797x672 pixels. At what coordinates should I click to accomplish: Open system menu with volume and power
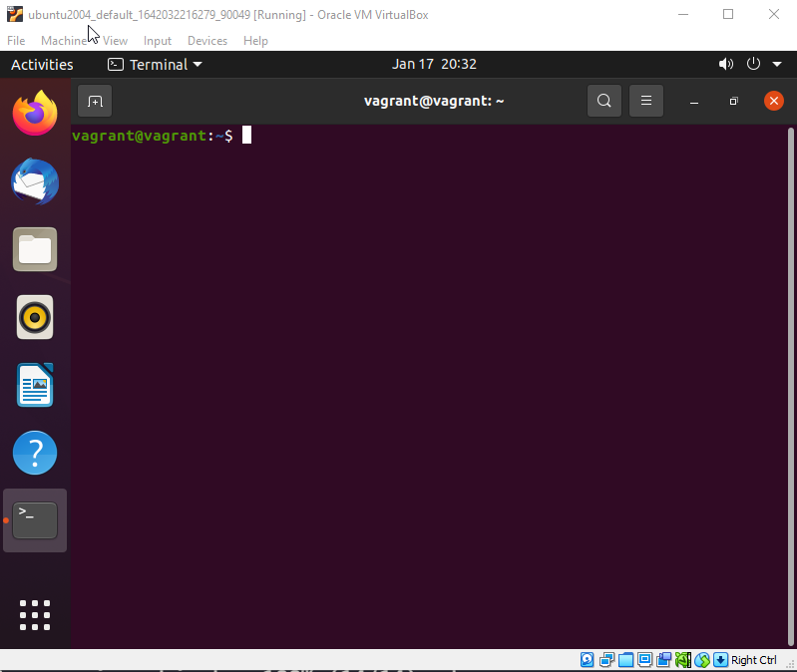pyautogui.click(x=751, y=64)
